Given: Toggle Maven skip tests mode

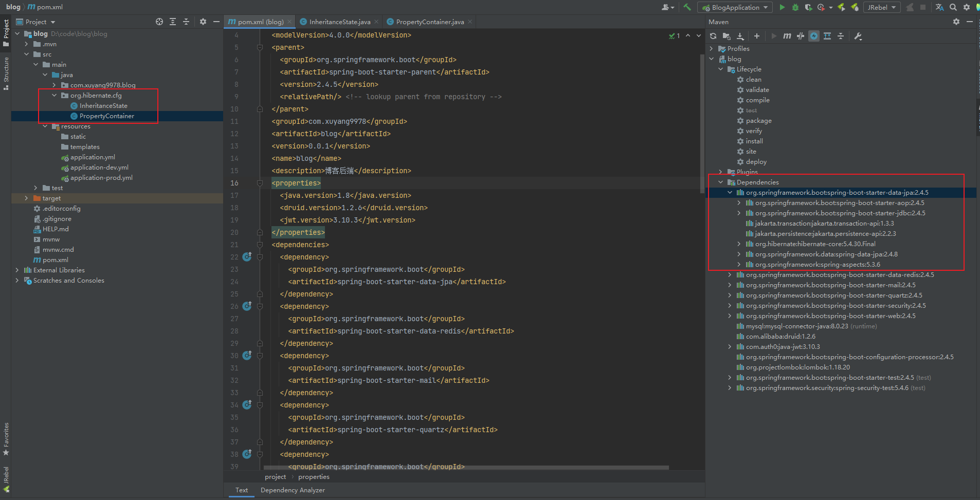Looking at the screenshot, I should 814,36.
